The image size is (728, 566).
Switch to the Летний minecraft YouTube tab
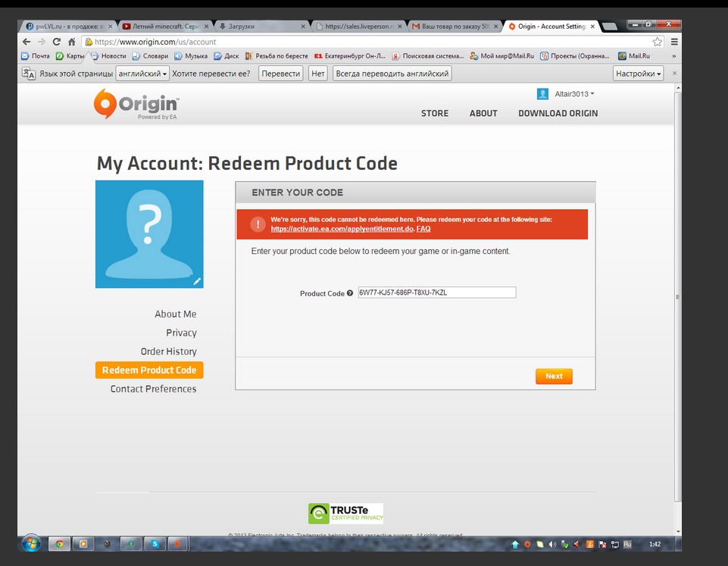click(x=165, y=27)
